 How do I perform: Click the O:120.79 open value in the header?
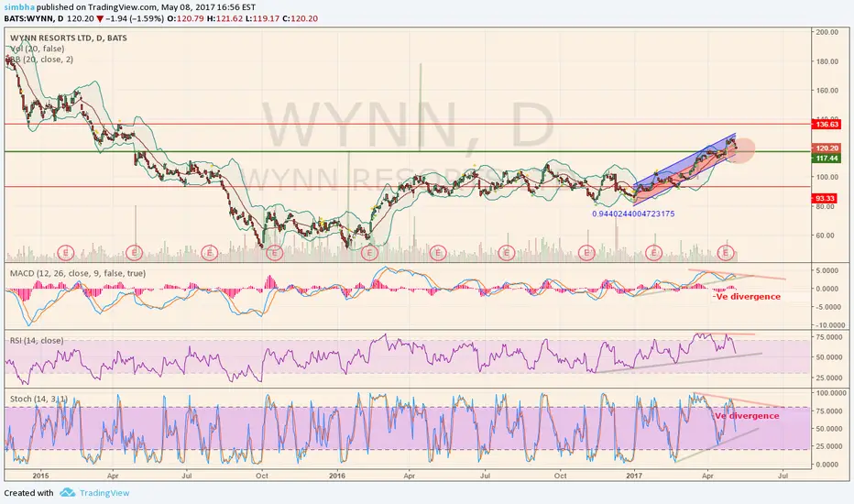click(186, 18)
